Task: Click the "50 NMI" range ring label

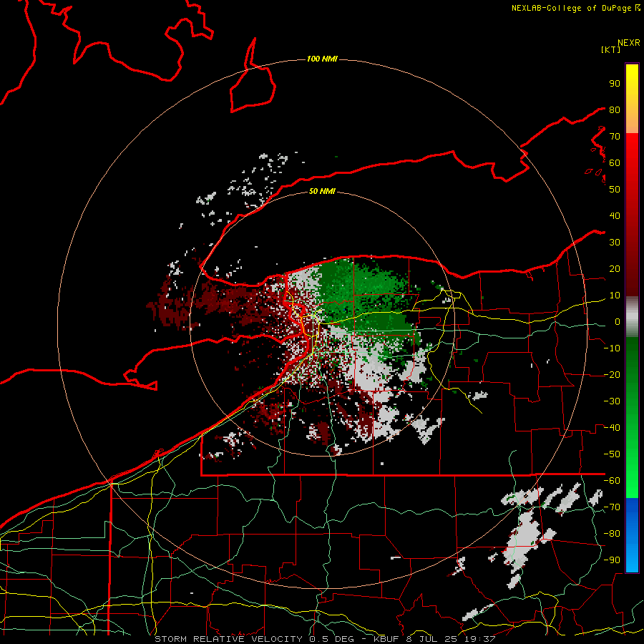Action: coord(322,191)
